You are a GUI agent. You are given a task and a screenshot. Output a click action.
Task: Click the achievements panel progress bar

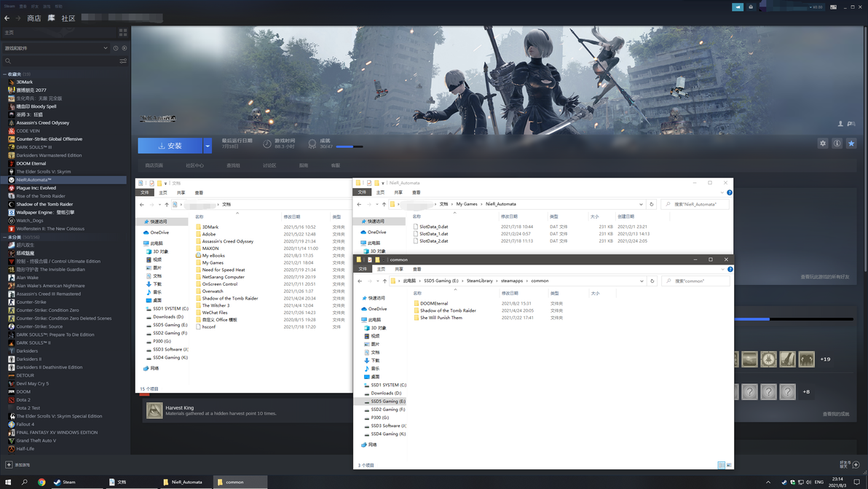coord(793,319)
